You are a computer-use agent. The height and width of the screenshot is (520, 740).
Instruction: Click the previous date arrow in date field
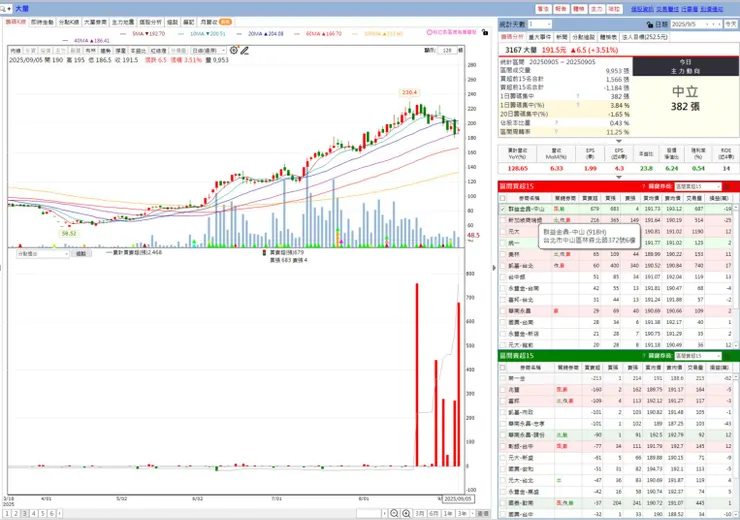point(714,24)
